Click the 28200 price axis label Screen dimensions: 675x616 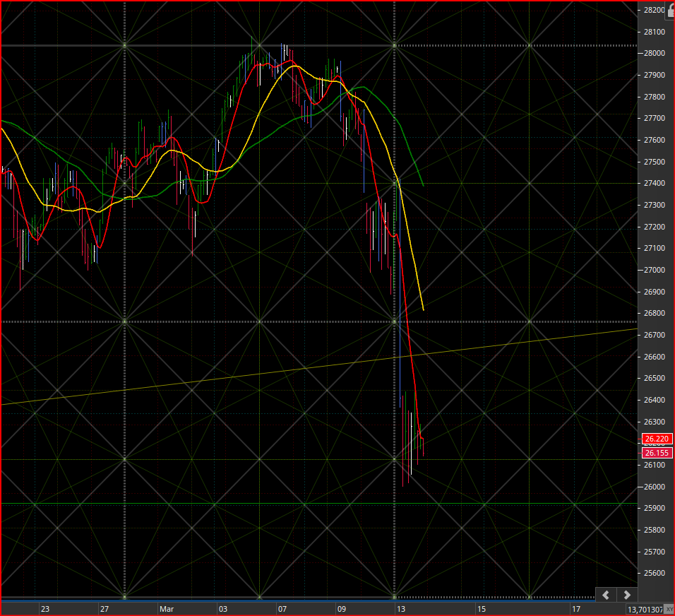click(655, 10)
